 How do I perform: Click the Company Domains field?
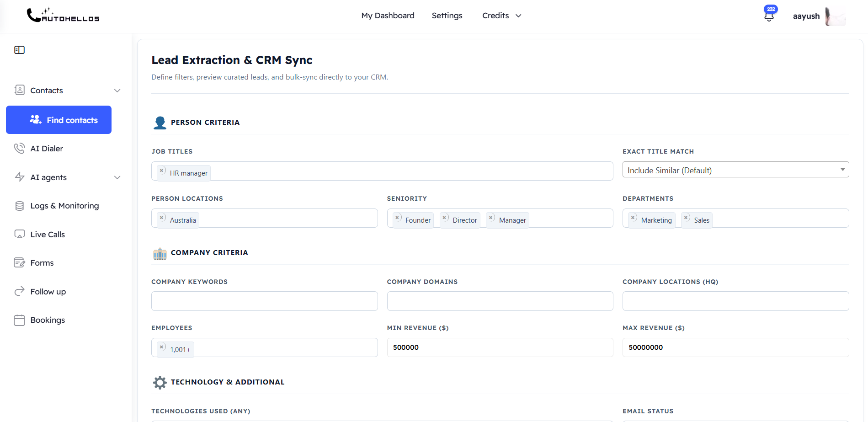point(500,301)
